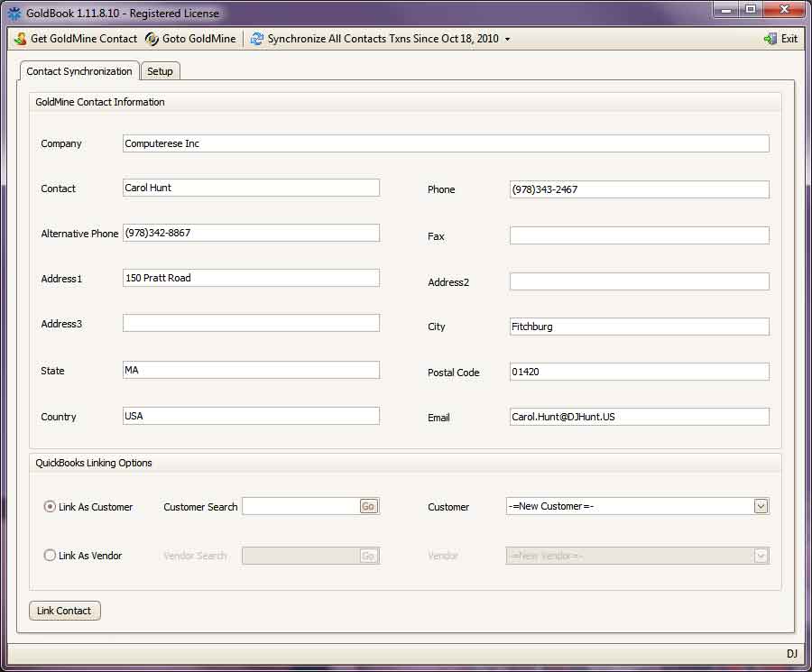Focus the Phone number field
Screen dimensions: 812x672
640,189
